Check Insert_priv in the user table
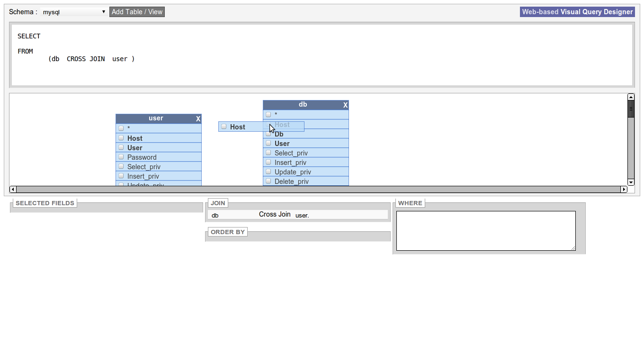Viewport: 644px width, 364px height. pyautogui.click(x=121, y=176)
